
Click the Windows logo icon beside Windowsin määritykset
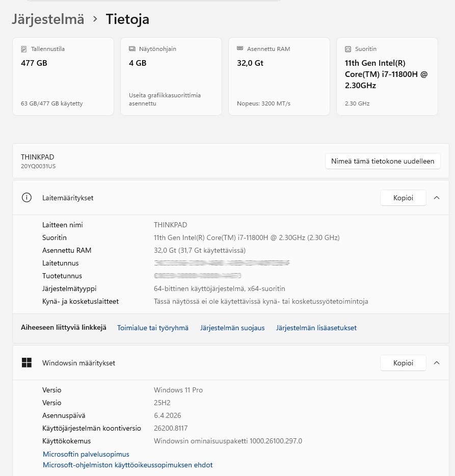click(x=26, y=363)
